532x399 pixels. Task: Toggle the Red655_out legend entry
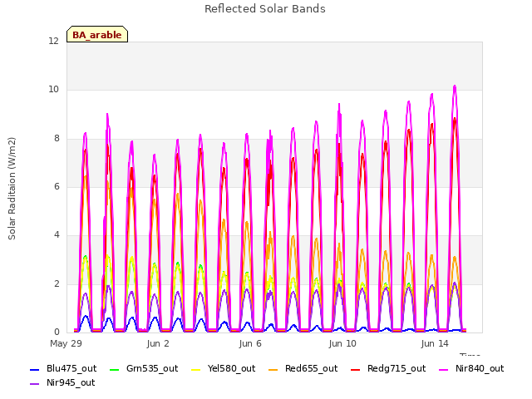coord(303,368)
